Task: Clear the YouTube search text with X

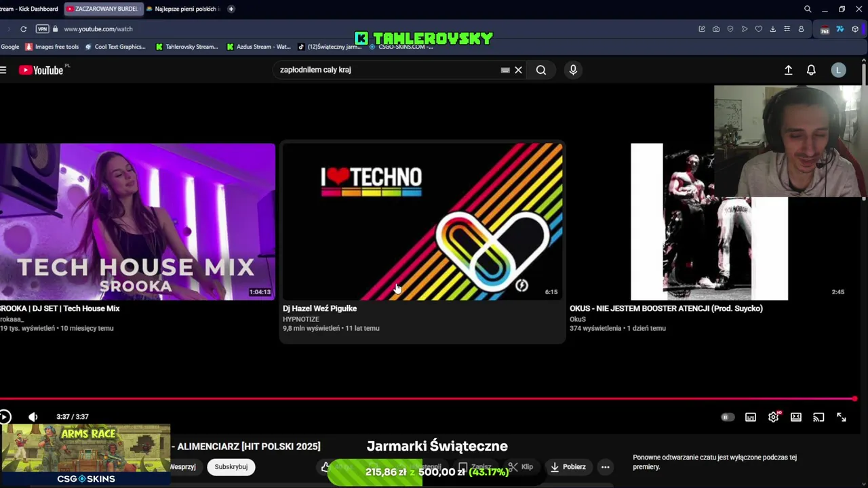Action: [518, 70]
